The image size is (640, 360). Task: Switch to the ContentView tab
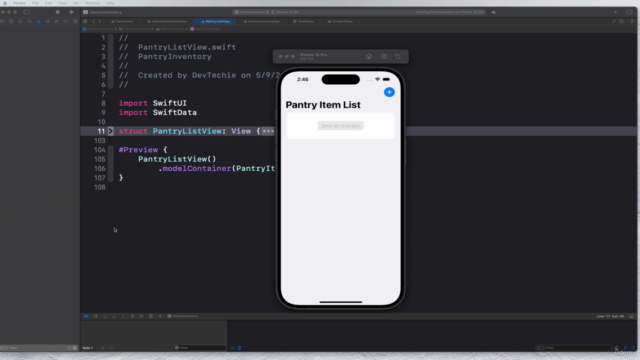[x=340, y=21]
